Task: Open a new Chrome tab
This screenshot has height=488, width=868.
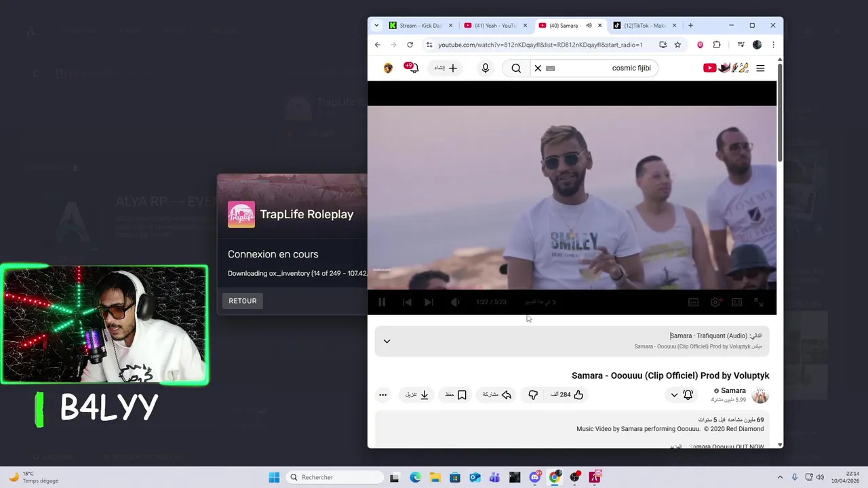Action: pos(690,26)
